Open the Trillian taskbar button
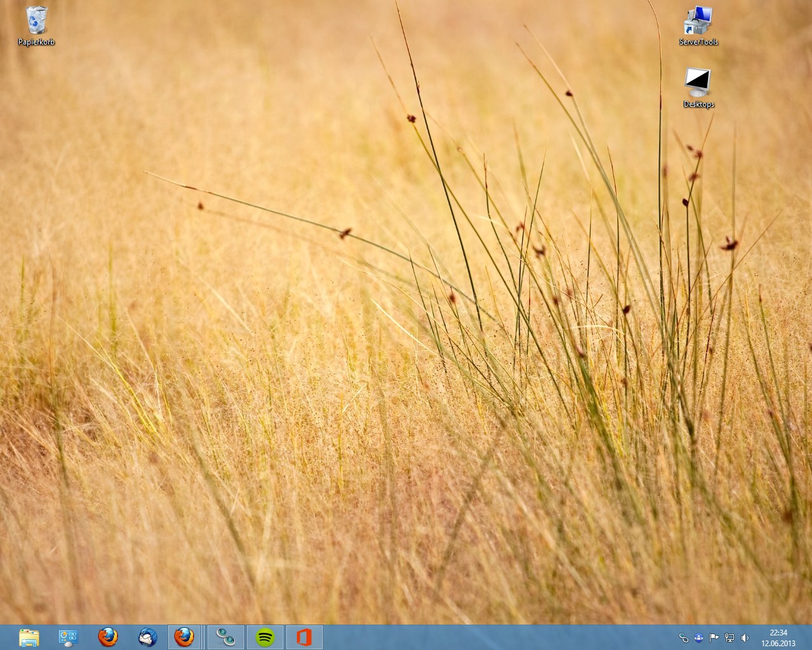 click(225, 637)
